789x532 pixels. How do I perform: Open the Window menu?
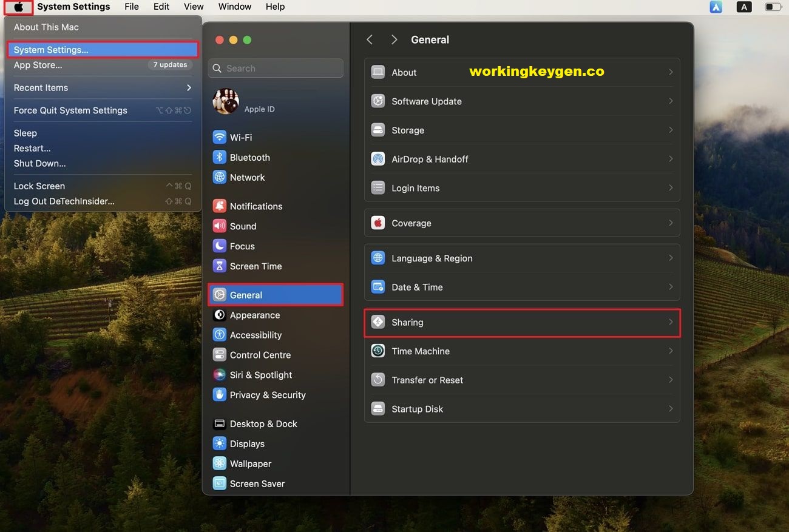pos(234,7)
